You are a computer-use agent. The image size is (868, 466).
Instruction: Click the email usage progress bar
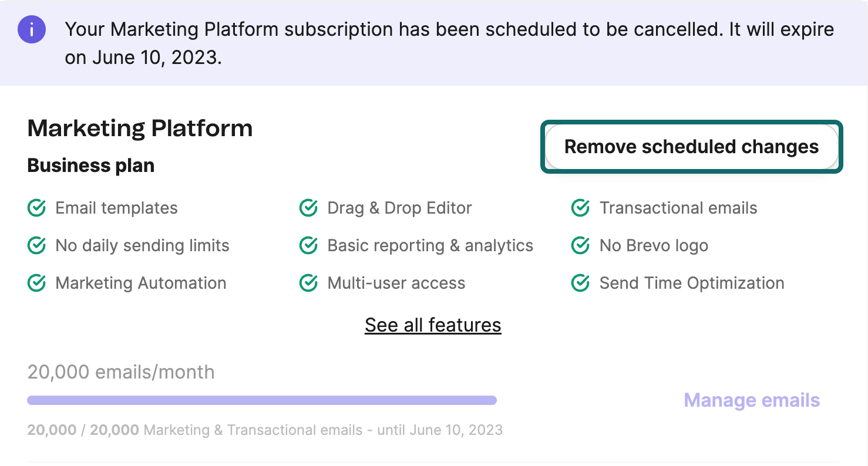[261, 400]
